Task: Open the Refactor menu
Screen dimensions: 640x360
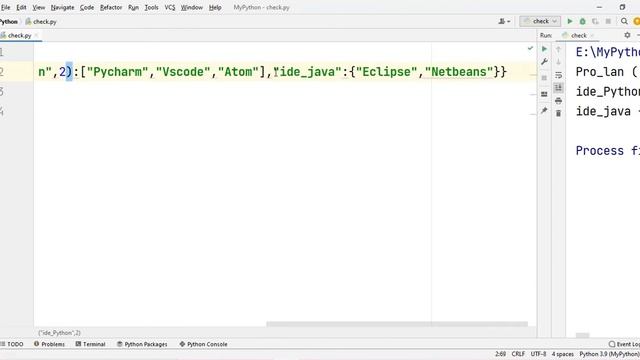Action: coord(111,7)
